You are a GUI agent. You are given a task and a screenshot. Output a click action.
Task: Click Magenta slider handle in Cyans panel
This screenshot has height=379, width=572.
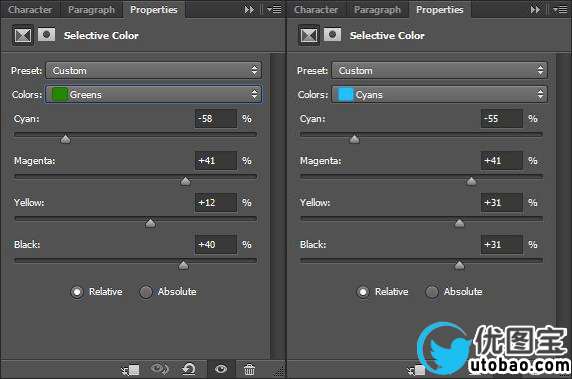point(471,181)
